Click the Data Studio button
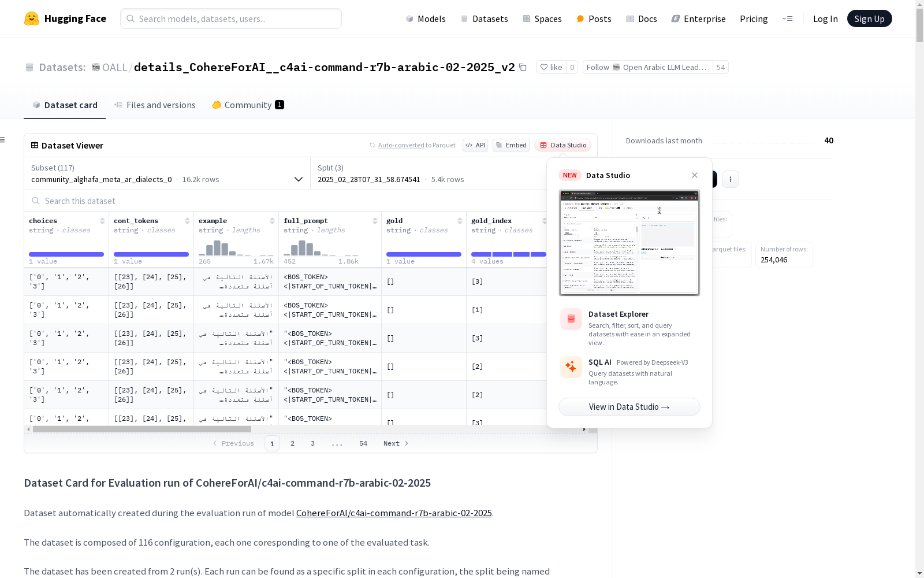924x578 pixels. 562,145
